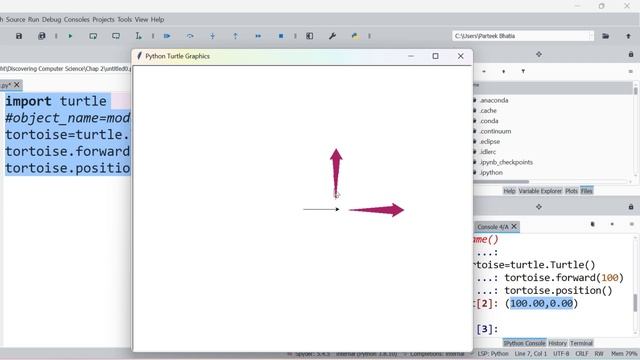Open the Consoles menu

tap(76, 20)
